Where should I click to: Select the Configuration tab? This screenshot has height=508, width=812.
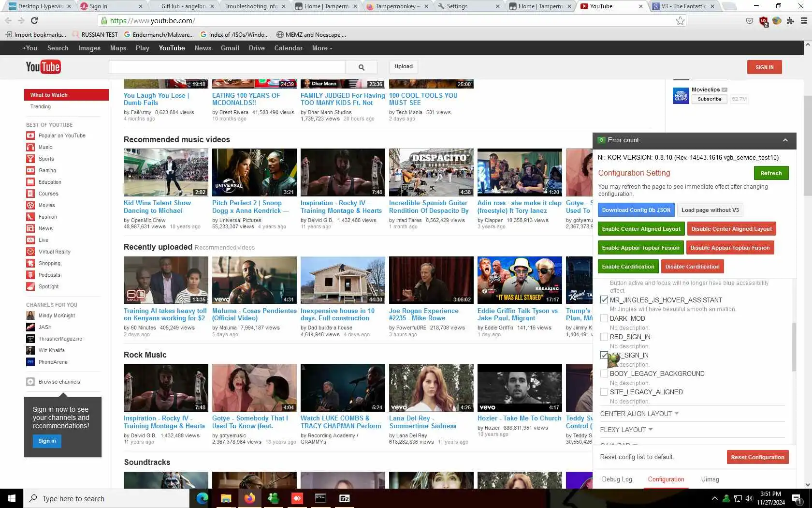(x=666, y=479)
